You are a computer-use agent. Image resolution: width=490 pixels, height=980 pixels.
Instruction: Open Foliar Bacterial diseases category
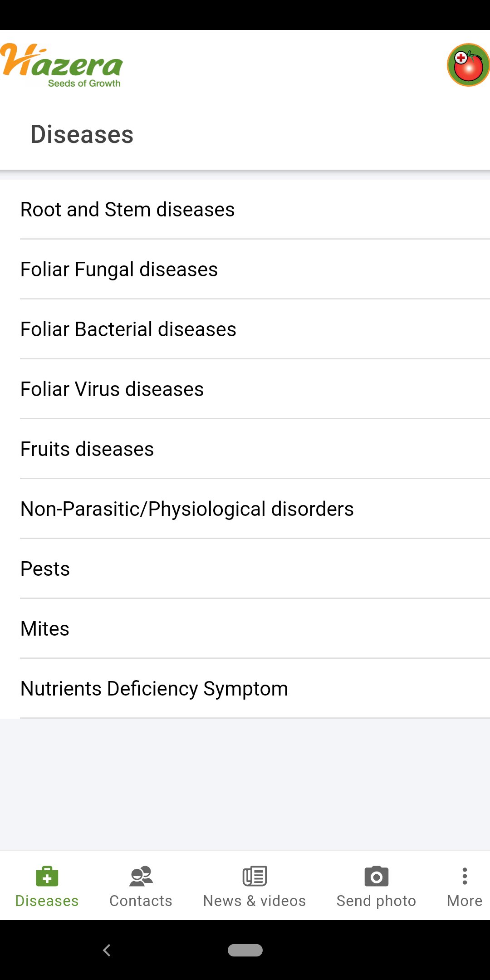[128, 329]
